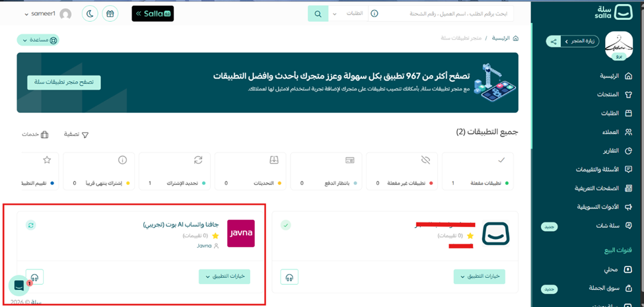The height and width of the screenshot is (307, 644).
Task: Click the share icon beside زيارة المتجر
Action: pos(554,42)
